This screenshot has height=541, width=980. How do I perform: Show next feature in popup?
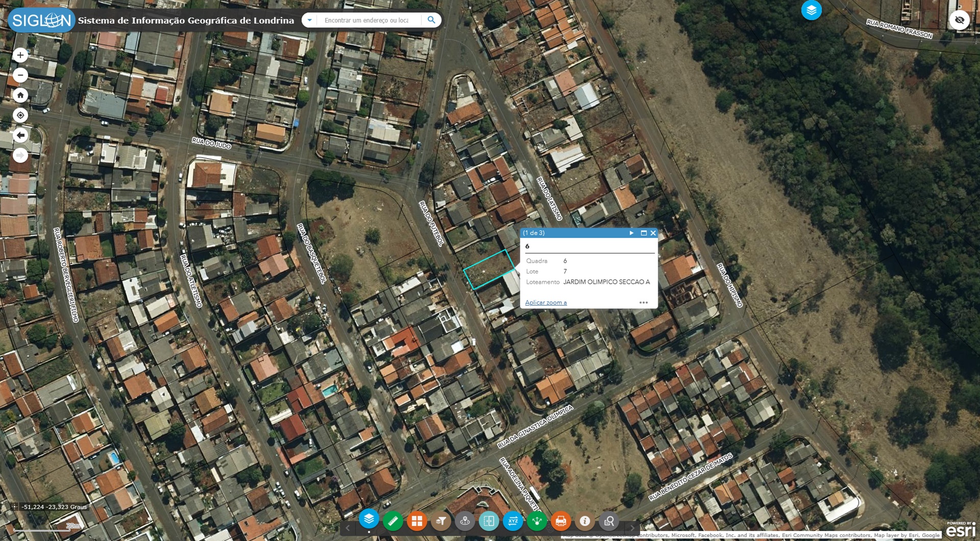tap(631, 233)
